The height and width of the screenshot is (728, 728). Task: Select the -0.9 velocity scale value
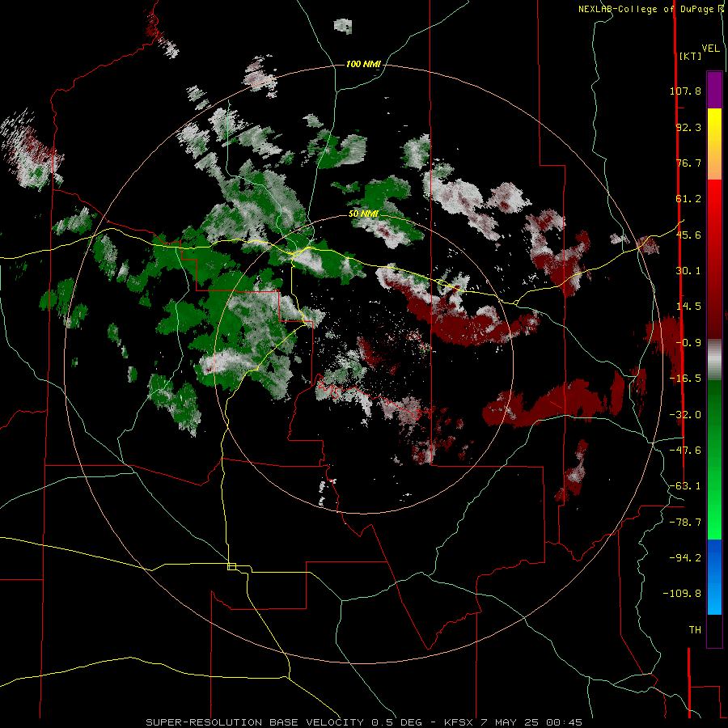click(x=688, y=343)
